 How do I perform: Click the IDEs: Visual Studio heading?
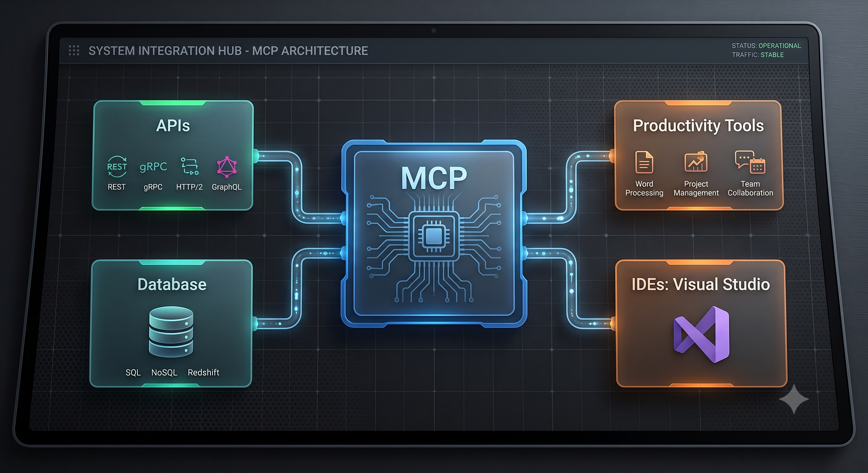[701, 285]
